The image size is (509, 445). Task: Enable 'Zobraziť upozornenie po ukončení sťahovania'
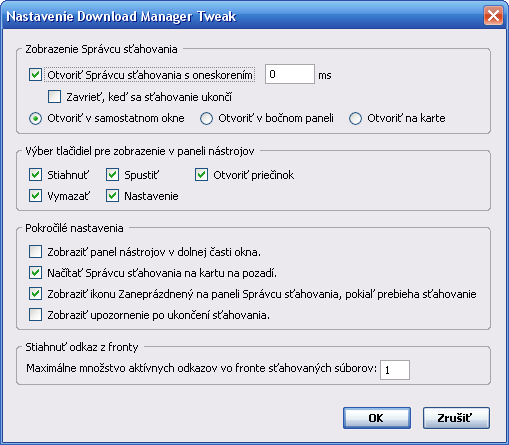[x=35, y=315]
